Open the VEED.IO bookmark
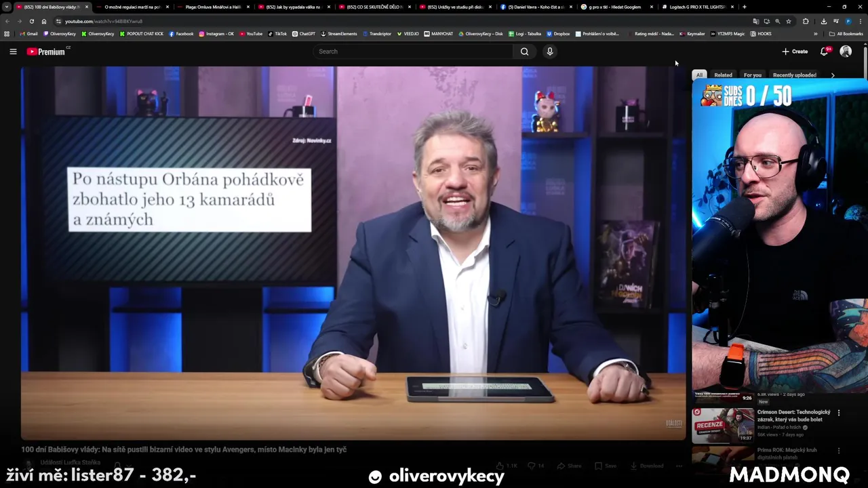The height and width of the screenshot is (488, 868). [x=408, y=33]
